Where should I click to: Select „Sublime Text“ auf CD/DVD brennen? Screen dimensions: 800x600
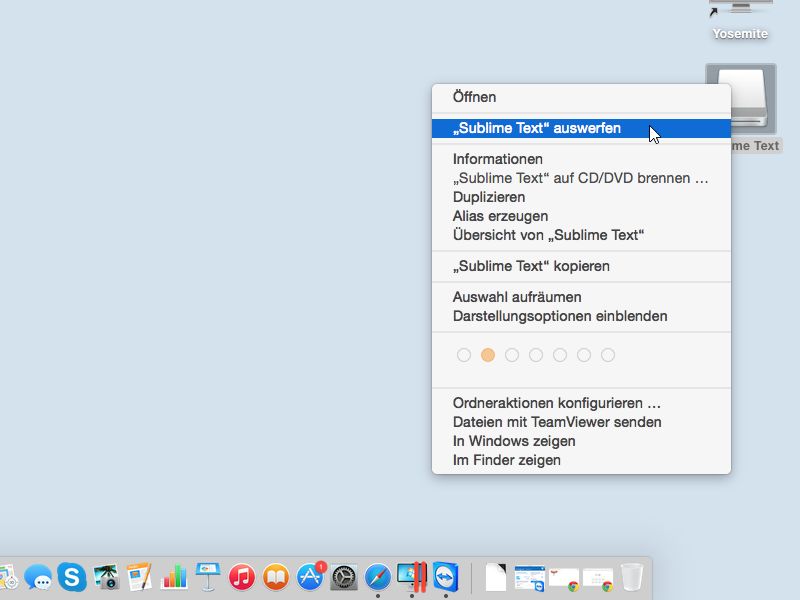click(581, 178)
